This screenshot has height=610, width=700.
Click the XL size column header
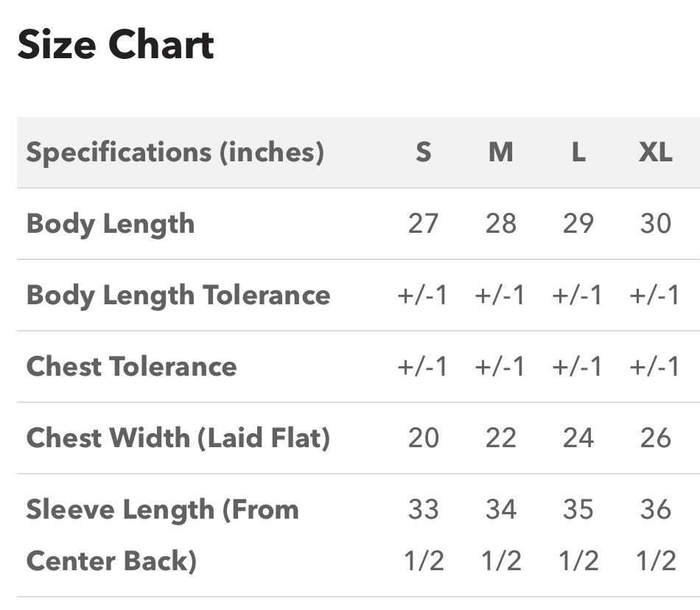(655, 152)
